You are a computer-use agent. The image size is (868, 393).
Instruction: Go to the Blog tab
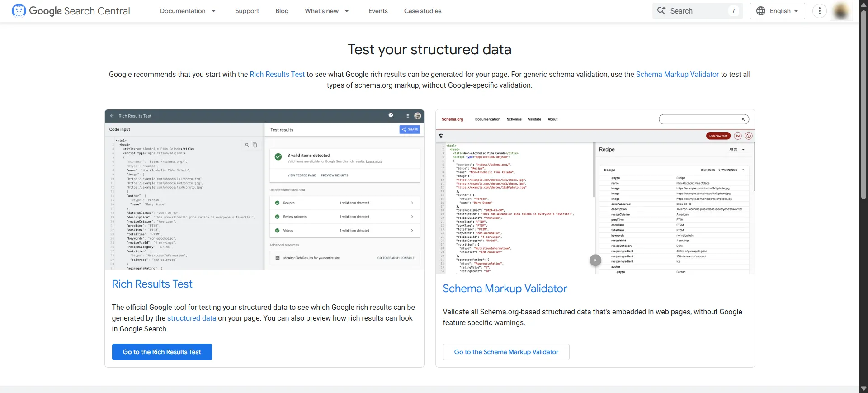pos(282,11)
